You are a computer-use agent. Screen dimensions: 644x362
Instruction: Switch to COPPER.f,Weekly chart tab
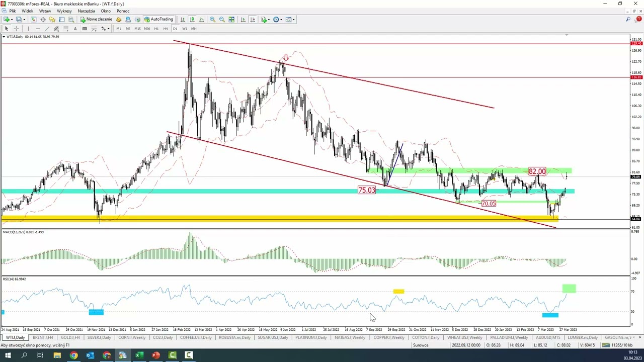tap(389, 337)
